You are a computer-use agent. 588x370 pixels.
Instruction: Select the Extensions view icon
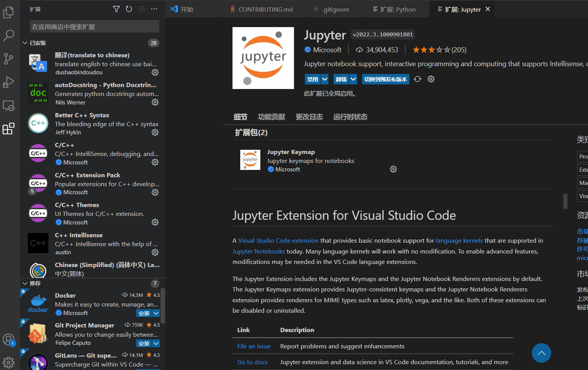(x=9, y=128)
